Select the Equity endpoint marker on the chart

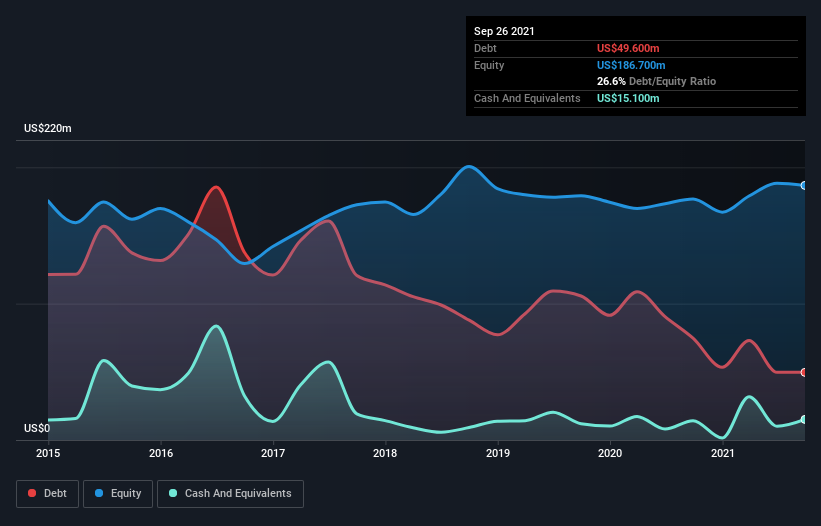point(804,185)
